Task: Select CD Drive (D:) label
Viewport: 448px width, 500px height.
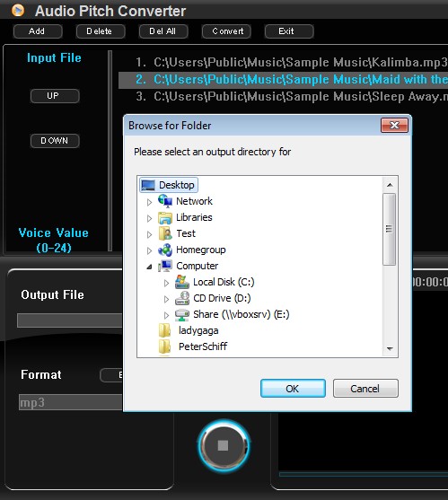Action: click(x=222, y=298)
